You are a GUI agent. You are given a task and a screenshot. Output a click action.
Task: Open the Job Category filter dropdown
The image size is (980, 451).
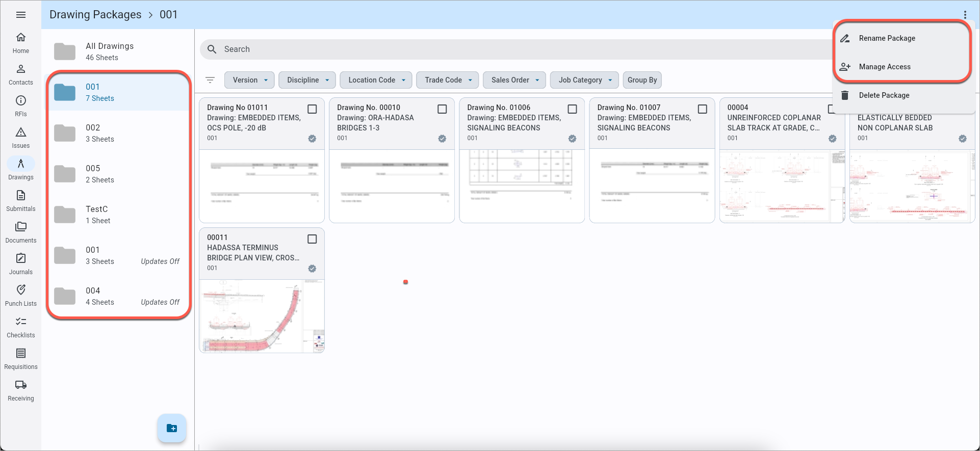point(584,80)
